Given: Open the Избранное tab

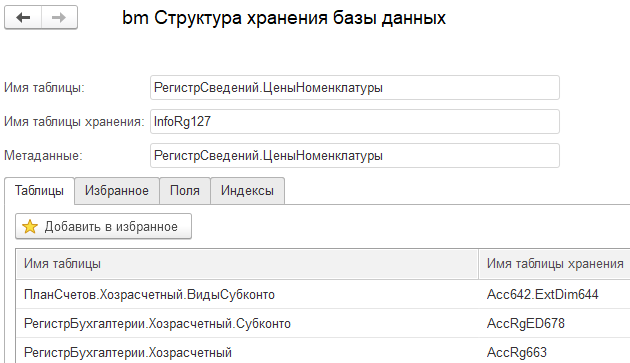Looking at the screenshot, I should [117, 191].
